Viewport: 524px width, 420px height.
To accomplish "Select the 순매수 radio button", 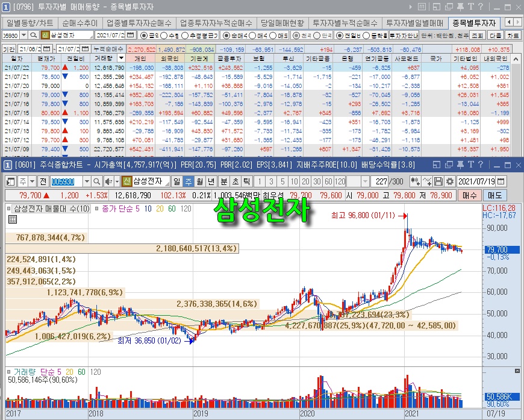I will tap(226, 35).
